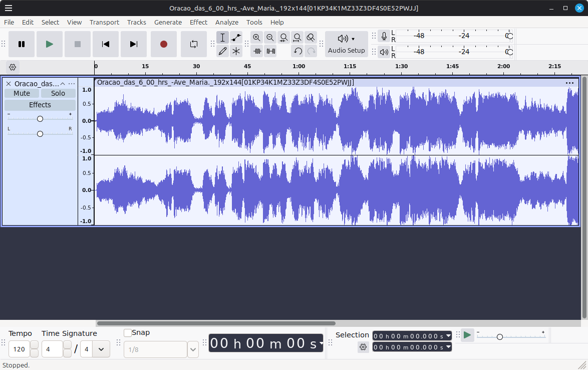
Task: Open the snap interval 1/8 dropdown
Action: coord(193,349)
